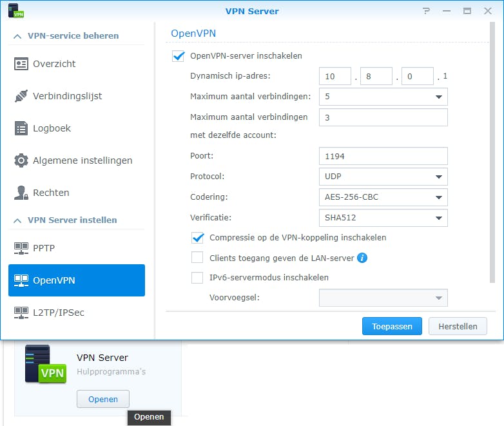Click the VPN Server app icon in title bar
The height and width of the screenshot is (426, 504).
[x=15, y=10]
